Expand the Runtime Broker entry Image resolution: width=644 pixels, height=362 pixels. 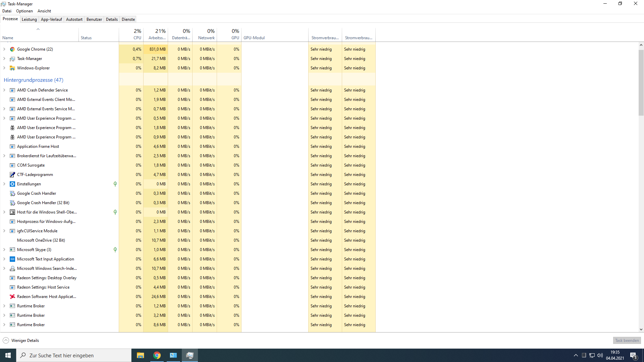4,306
